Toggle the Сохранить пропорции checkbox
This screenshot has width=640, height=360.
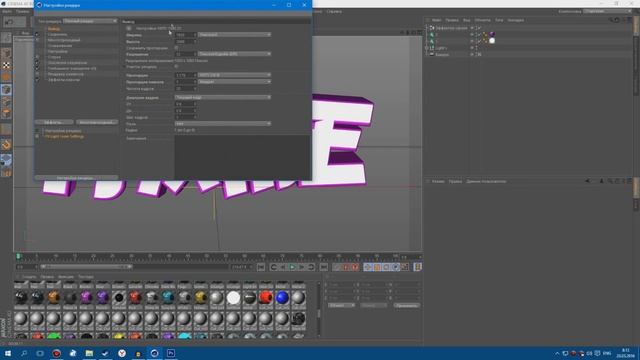click(177, 48)
